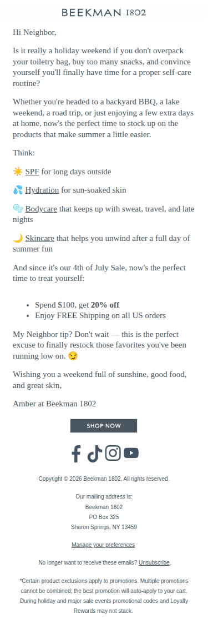Click the bubbles emoji beside Bodycare
The height and width of the screenshot is (644, 208).
pyautogui.click(x=18, y=209)
